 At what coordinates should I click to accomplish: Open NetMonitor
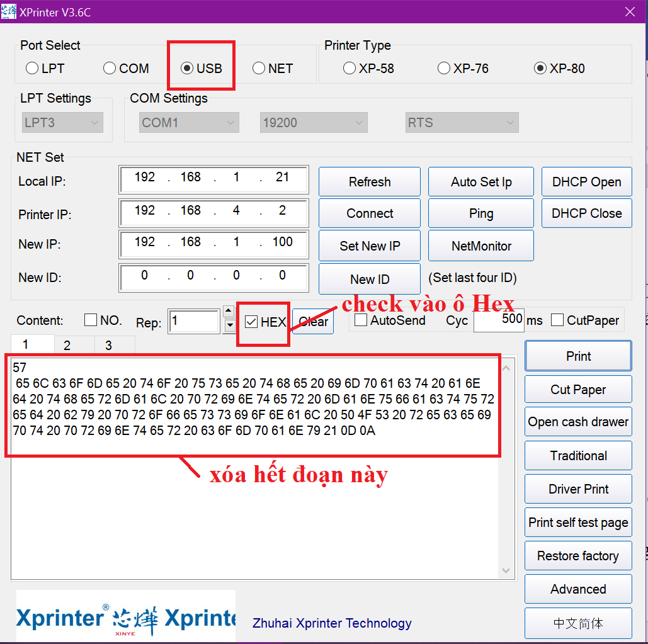pos(481,246)
